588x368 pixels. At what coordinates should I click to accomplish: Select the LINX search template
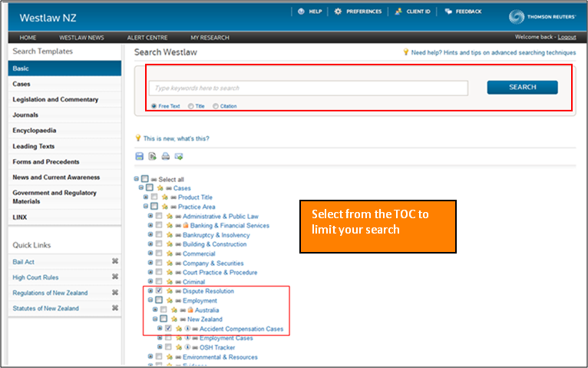(64, 217)
